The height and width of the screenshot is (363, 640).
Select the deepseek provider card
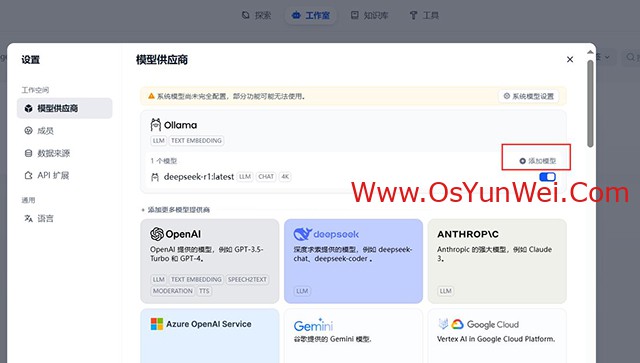tap(353, 261)
